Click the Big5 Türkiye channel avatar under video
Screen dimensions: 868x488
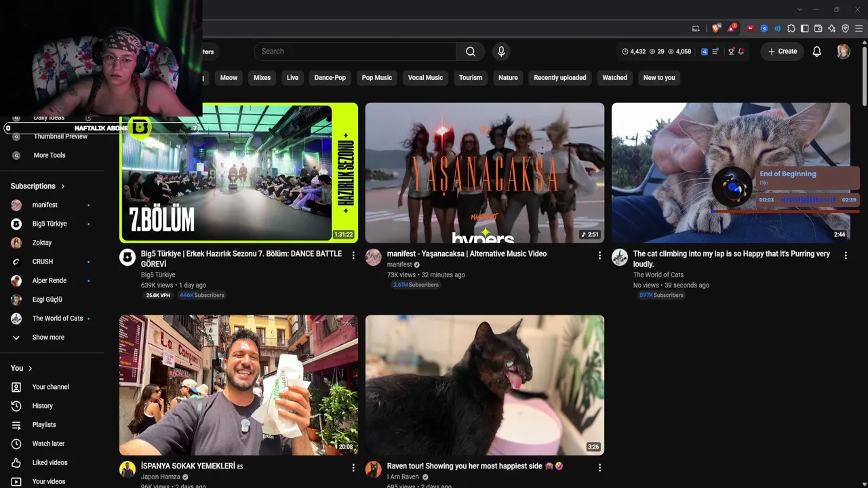[127, 257]
